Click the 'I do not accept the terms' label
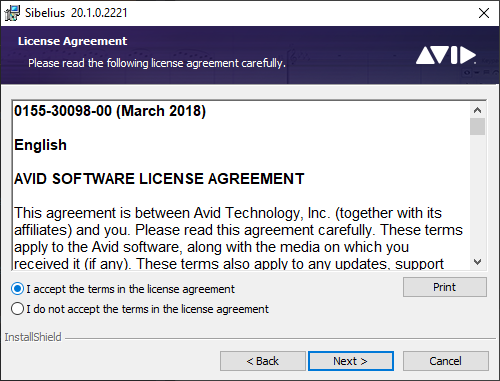The height and width of the screenshot is (381, 500). [147, 309]
